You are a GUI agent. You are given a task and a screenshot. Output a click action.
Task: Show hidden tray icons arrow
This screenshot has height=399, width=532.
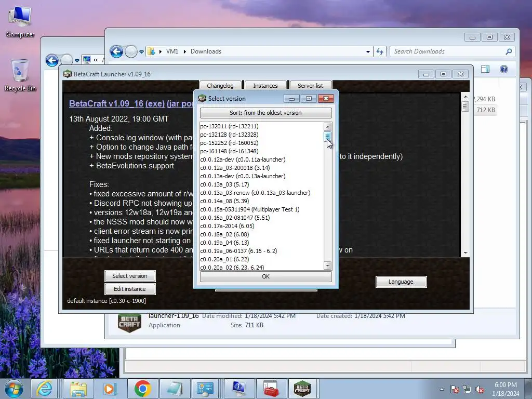pos(442,389)
